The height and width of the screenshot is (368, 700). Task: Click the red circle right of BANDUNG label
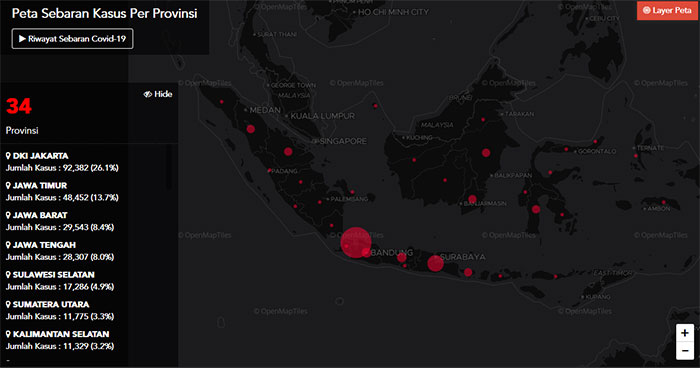pos(402,257)
